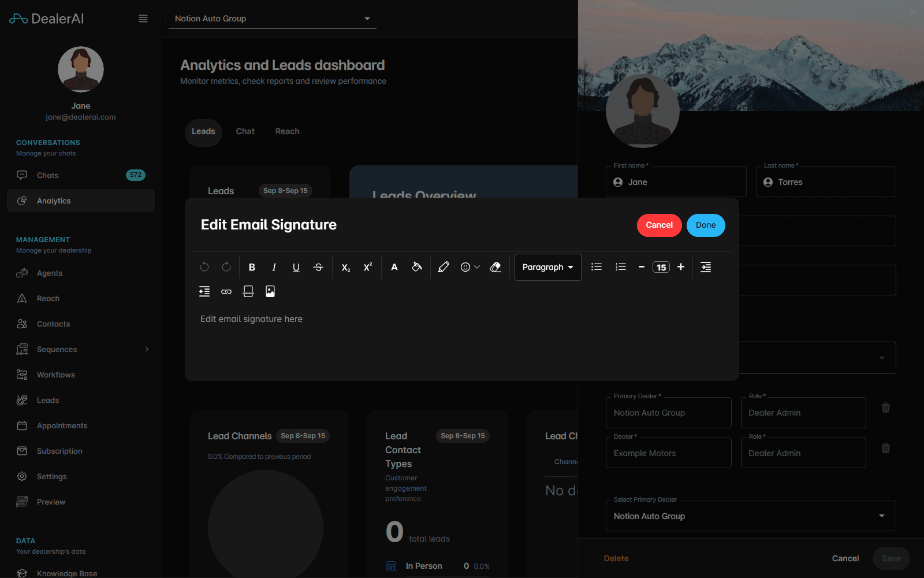Confirm signature with Done button
Image resolution: width=924 pixels, height=578 pixels.
click(706, 225)
